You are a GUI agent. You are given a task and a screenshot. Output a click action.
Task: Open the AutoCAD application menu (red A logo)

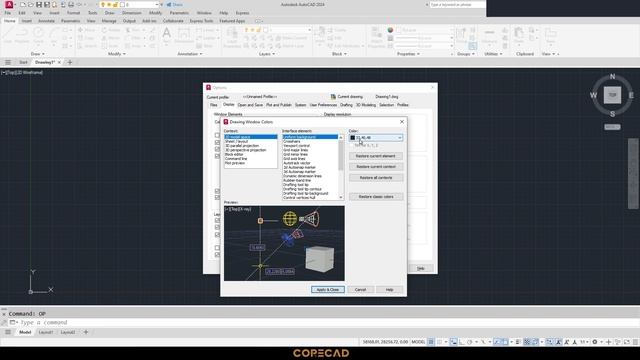(x=9, y=4)
